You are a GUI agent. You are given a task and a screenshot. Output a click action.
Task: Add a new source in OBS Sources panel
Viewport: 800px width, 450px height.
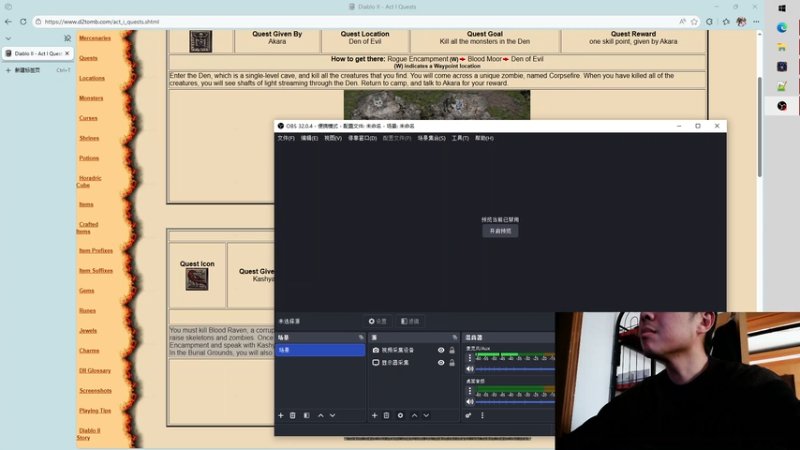374,415
